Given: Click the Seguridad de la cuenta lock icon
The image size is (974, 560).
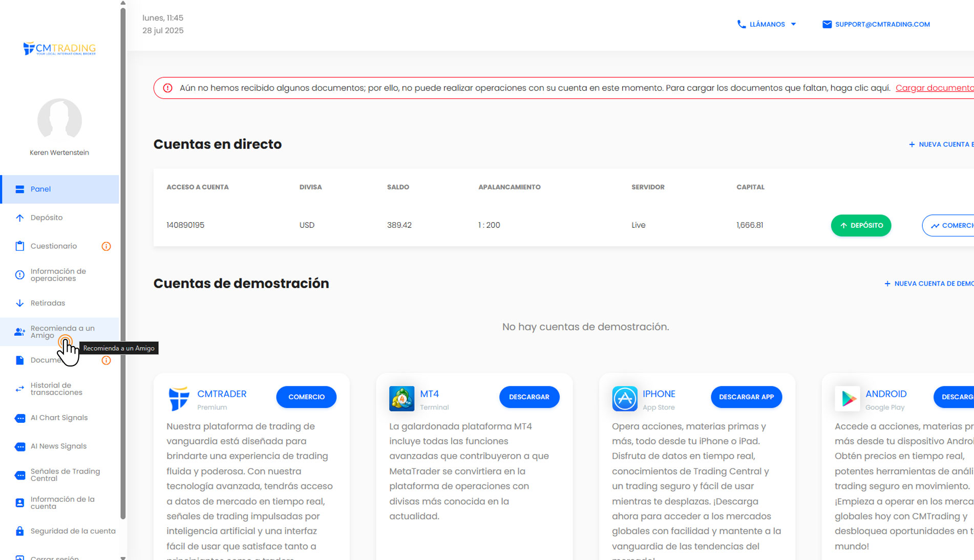Looking at the screenshot, I should (20, 531).
